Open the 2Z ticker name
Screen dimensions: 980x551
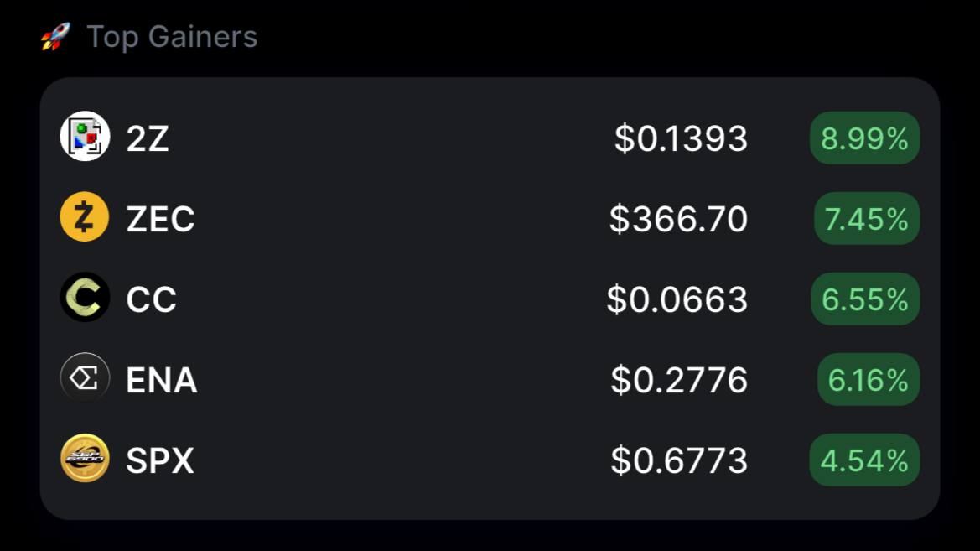pos(148,138)
